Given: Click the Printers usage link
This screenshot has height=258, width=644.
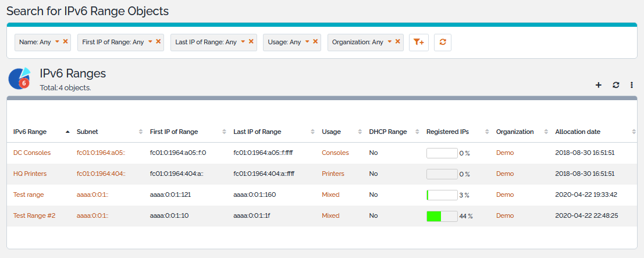Looking at the screenshot, I should [x=333, y=174].
